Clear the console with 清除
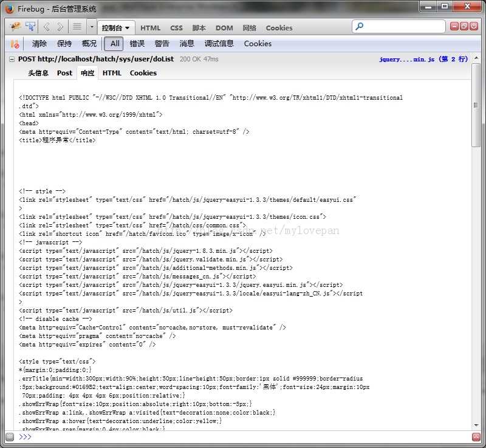This screenshot has width=486, height=448. coord(39,44)
